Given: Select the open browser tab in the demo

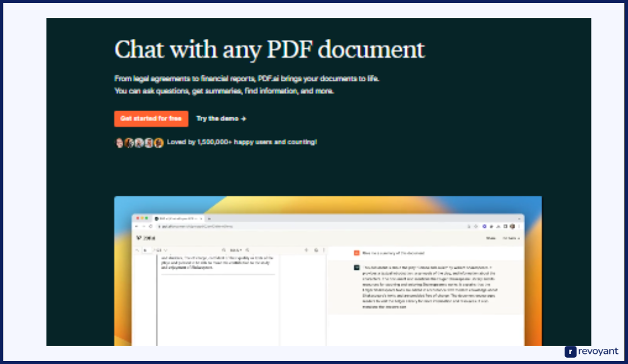Looking at the screenshot, I should (178, 218).
